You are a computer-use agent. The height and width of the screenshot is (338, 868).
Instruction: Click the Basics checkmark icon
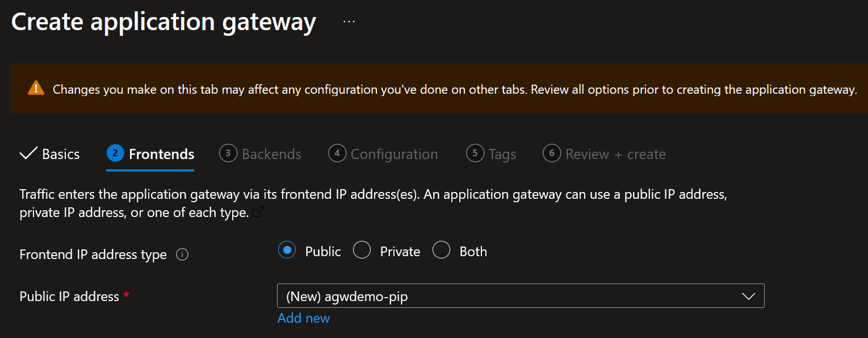(x=28, y=154)
